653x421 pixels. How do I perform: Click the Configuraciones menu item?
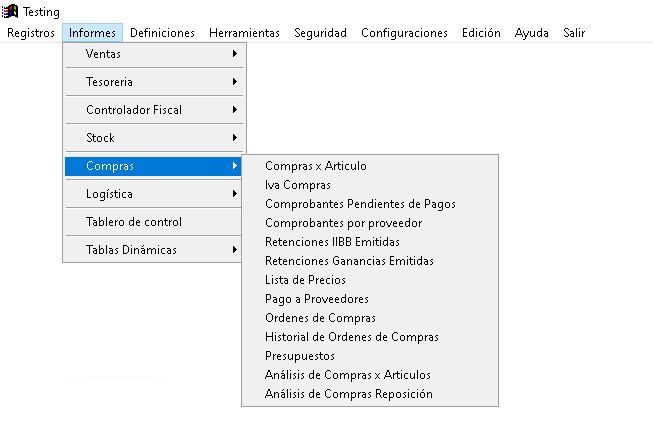(x=404, y=33)
